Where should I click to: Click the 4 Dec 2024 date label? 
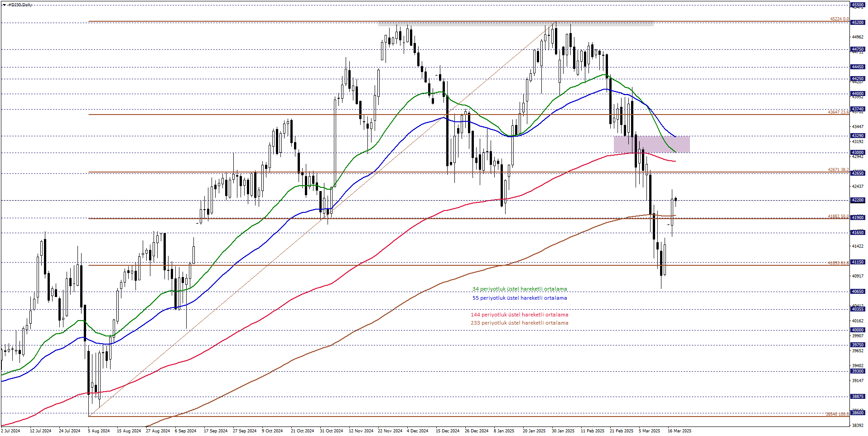417,431
